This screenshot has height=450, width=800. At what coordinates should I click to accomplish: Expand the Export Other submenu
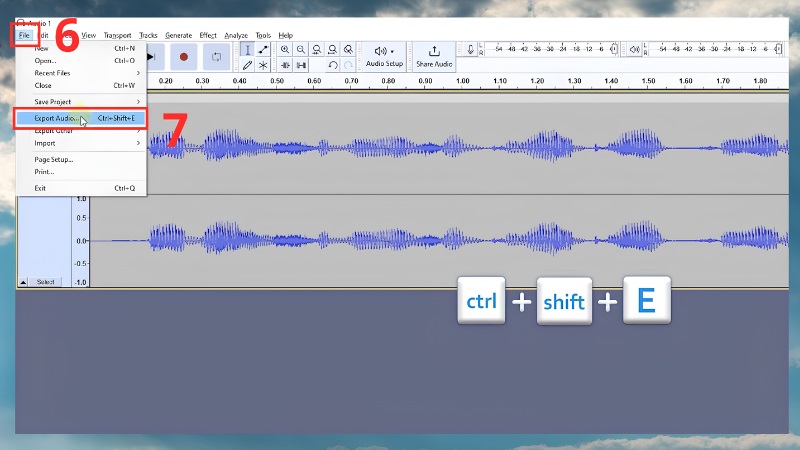coord(82,131)
